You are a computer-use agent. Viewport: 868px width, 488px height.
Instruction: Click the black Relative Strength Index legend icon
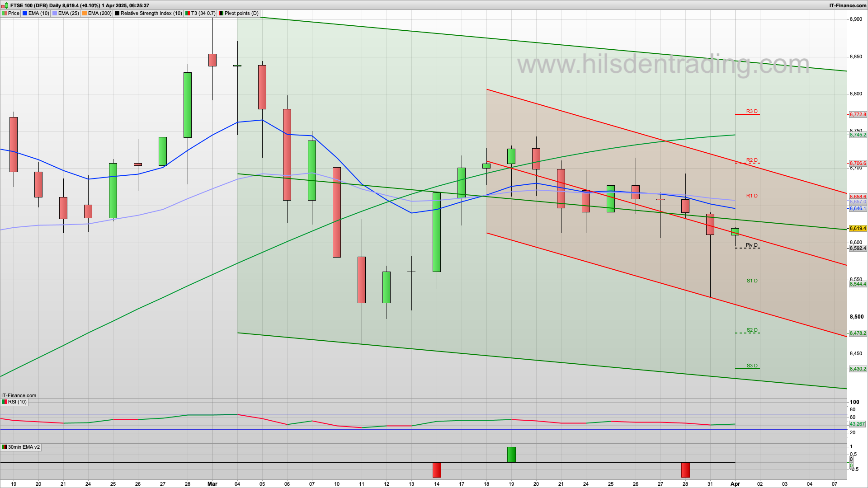pos(117,13)
